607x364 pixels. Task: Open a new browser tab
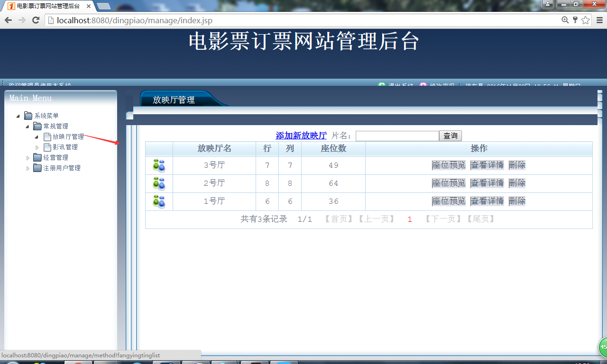tap(104, 6)
